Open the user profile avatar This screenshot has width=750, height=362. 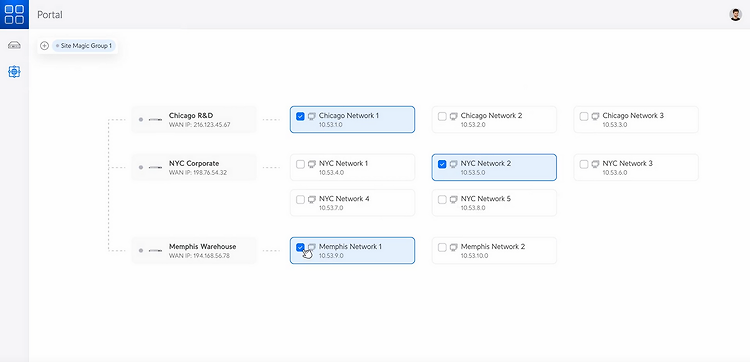point(735,14)
